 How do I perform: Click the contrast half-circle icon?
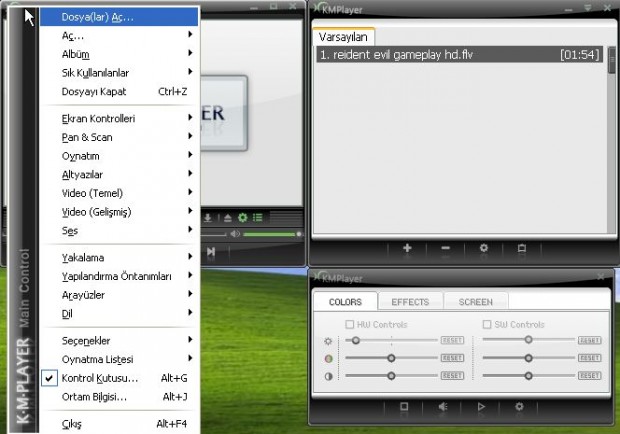click(x=328, y=376)
